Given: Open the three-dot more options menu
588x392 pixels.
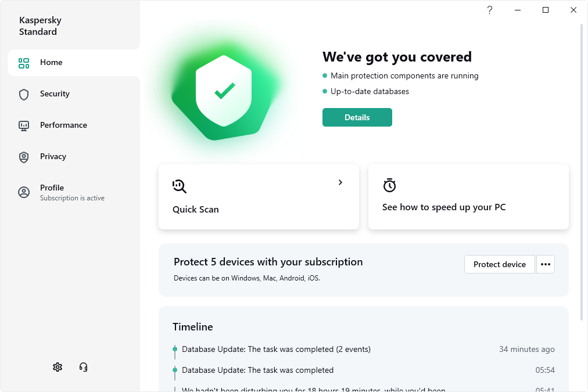Looking at the screenshot, I should (x=545, y=264).
